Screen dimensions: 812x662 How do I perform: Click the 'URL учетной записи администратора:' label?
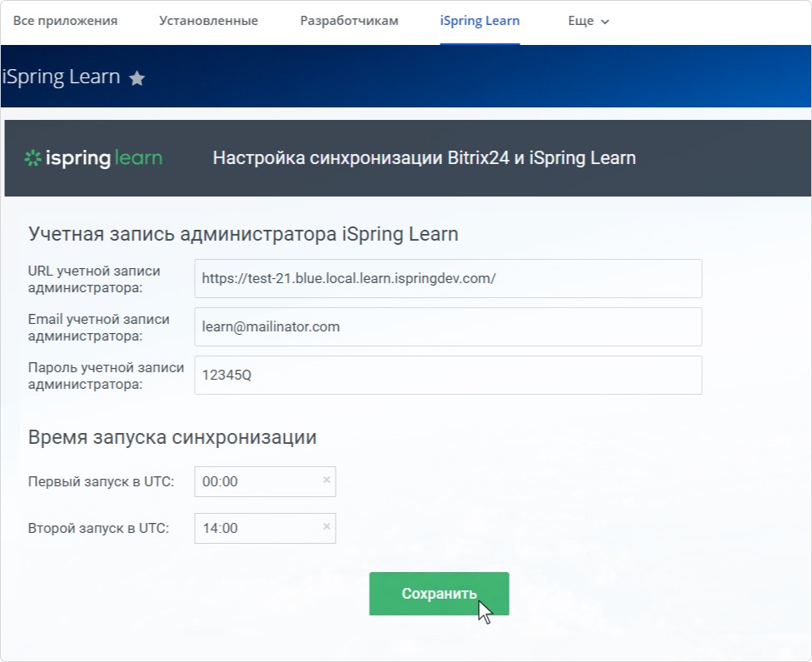coord(94,279)
